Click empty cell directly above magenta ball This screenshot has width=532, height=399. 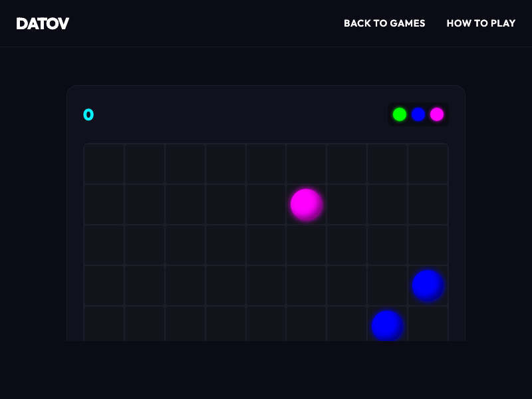click(x=307, y=164)
